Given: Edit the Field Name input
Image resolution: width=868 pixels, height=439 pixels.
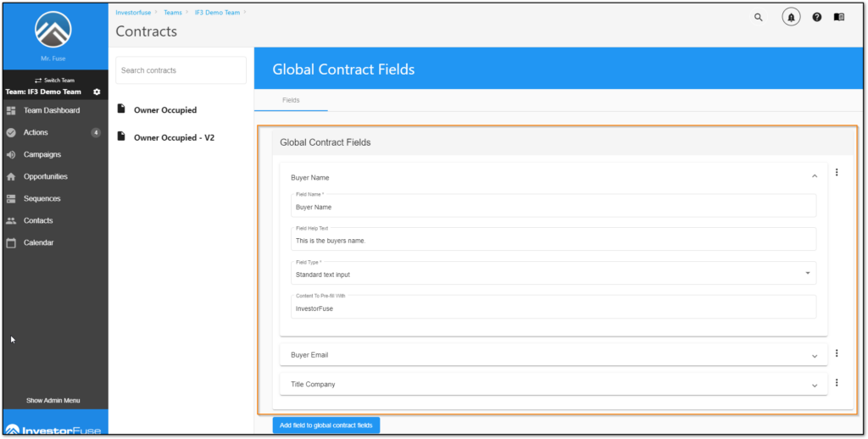Looking at the screenshot, I should pyautogui.click(x=554, y=205).
